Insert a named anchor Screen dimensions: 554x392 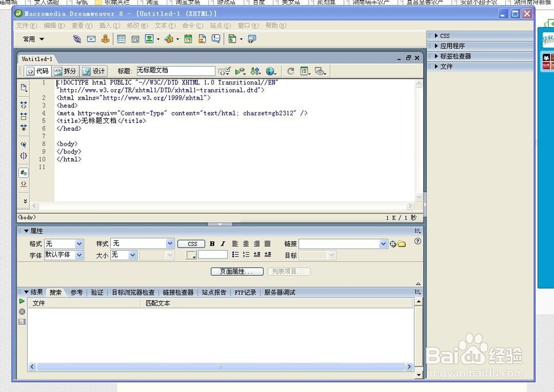click(105, 39)
